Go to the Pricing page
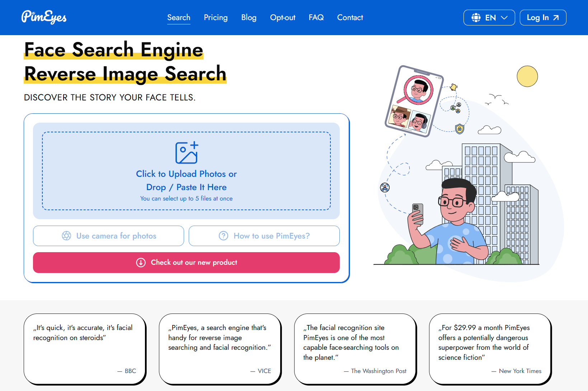Screen dimensions: 588x391 216,18
